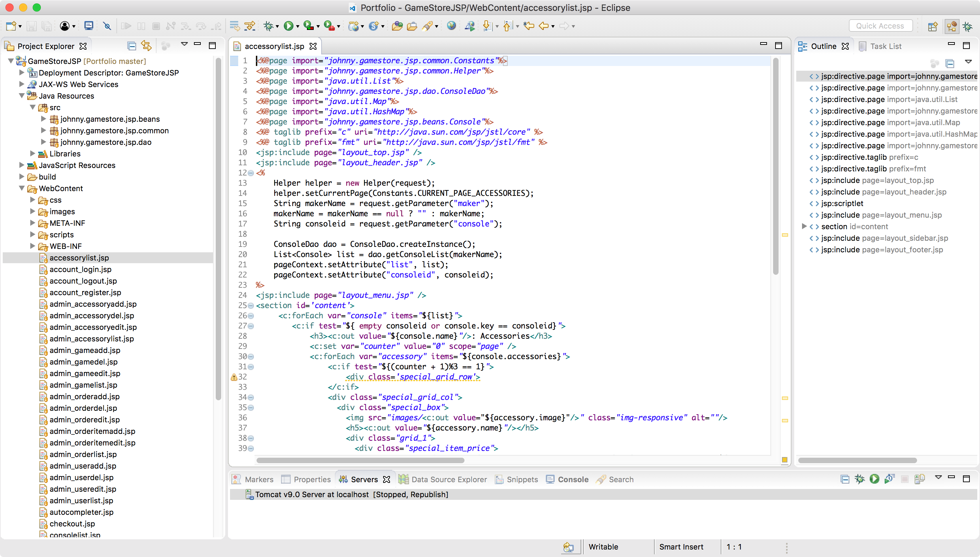Click warning marker on line 32

tap(234, 377)
